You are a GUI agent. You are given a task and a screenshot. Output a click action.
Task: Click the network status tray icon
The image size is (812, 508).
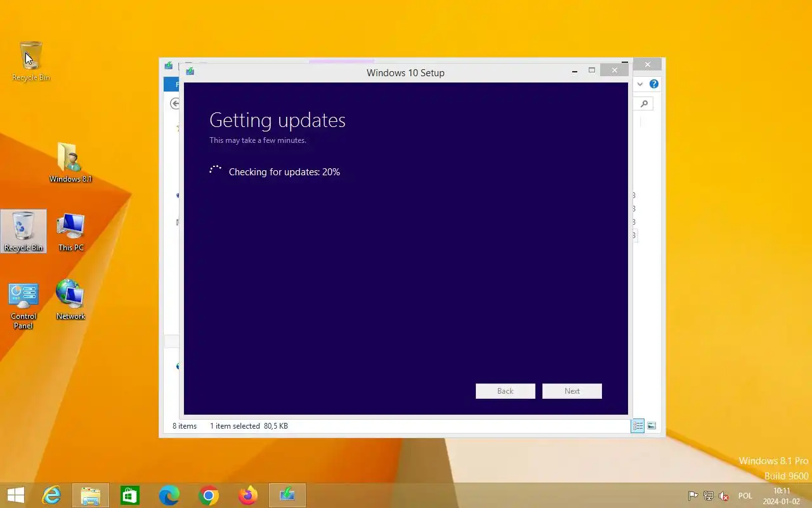pos(709,496)
